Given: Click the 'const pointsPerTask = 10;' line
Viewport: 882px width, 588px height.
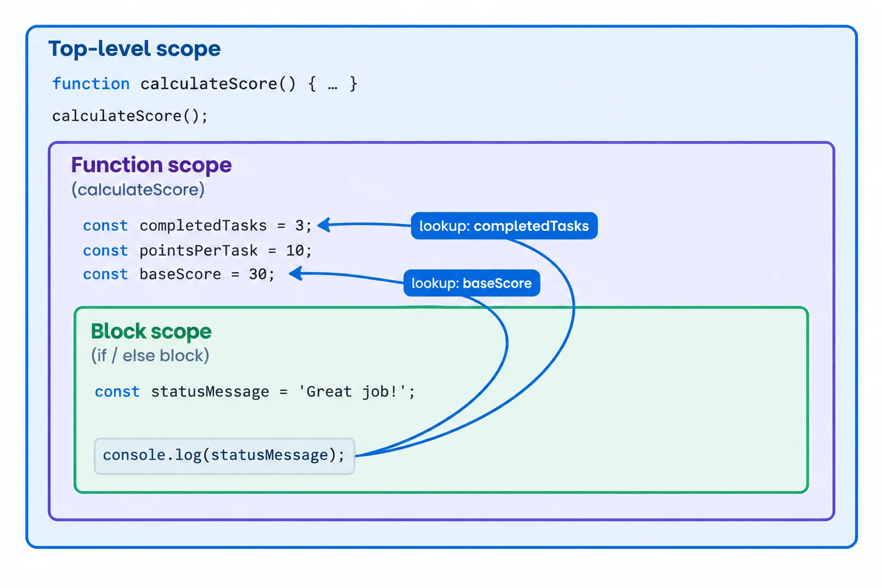Looking at the screenshot, I should point(198,251).
